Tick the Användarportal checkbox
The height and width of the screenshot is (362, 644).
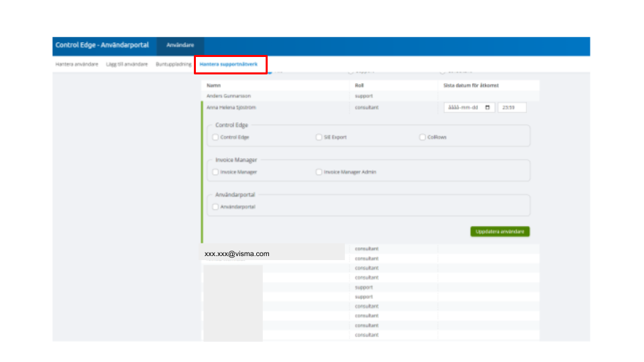coord(215,207)
